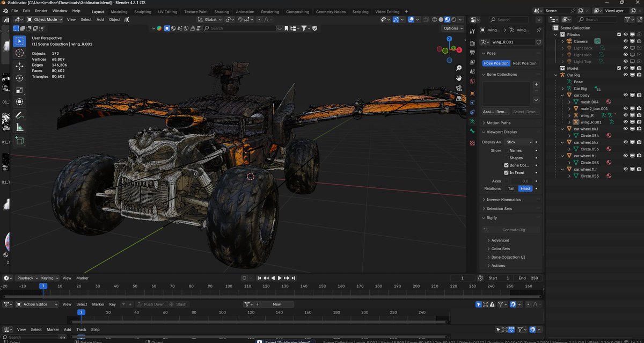This screenshot has width=644, height=343.
Task: Click frame 100 on the timeline ruler
Action: pyautogui.click(x=229, y=286)
